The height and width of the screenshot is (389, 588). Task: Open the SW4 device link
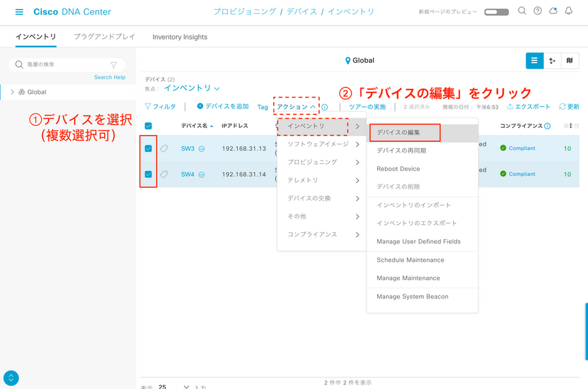tap(188, 174)
